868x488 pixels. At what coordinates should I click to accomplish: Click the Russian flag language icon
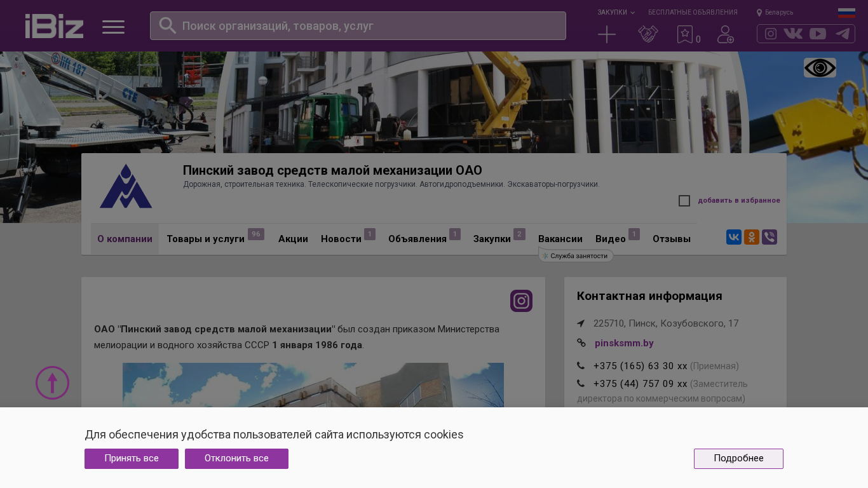tap(846, 13)
